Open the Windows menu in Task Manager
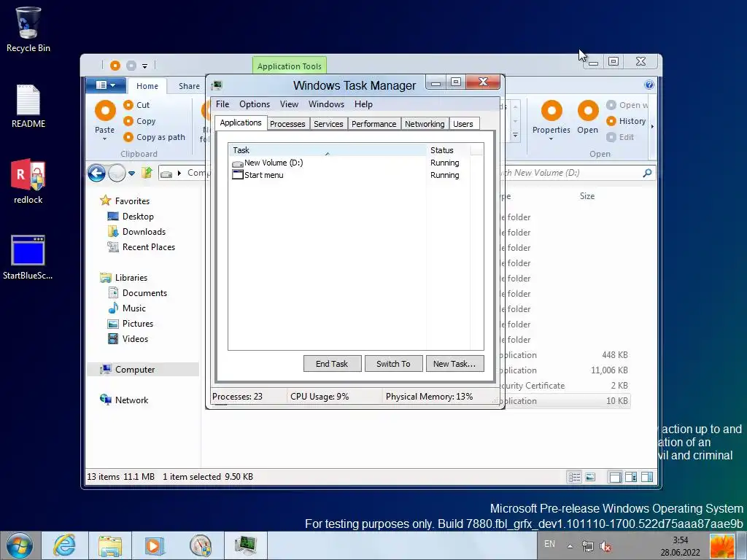747x560 pixels. pos(326,104)
